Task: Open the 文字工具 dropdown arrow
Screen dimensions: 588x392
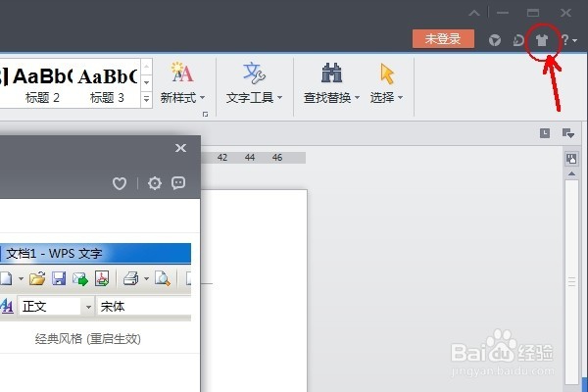Action: pos(279,98)
